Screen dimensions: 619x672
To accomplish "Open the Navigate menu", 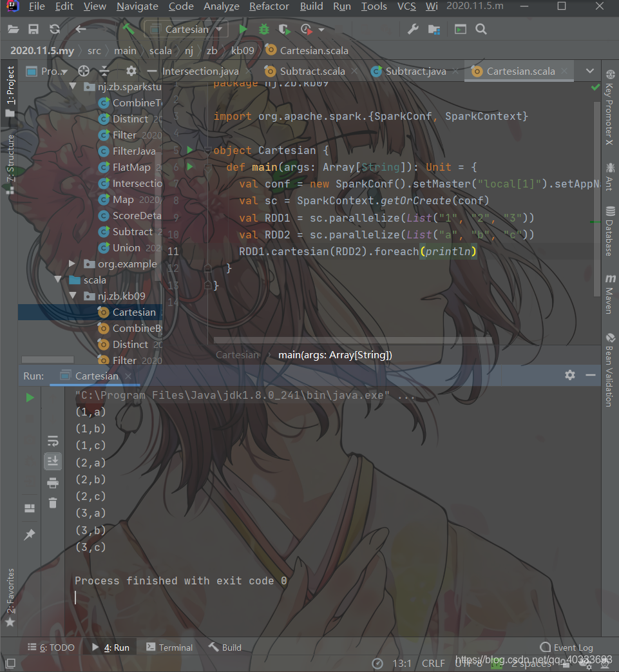I will point(137,6).
